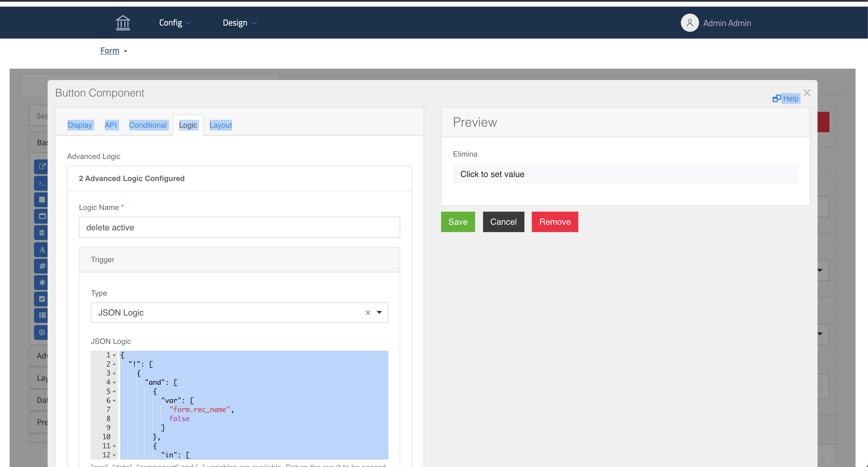868x467 pixels.
Task: Switch to the Conditional tab
Action: tap(148, 125)
